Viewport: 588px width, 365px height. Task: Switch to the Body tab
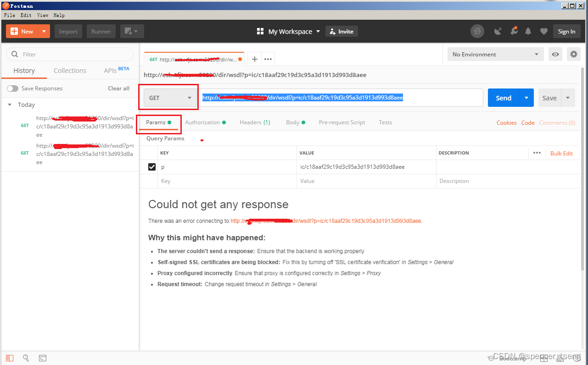pyautogui.click(x=296, y=122)
